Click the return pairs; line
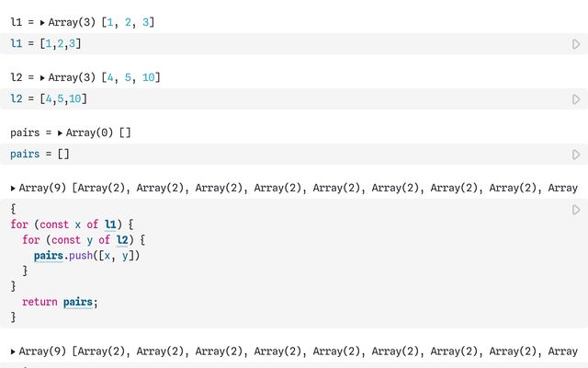This screenshot has height=368, width=588. pyautogui.click(x=60, y=303)
